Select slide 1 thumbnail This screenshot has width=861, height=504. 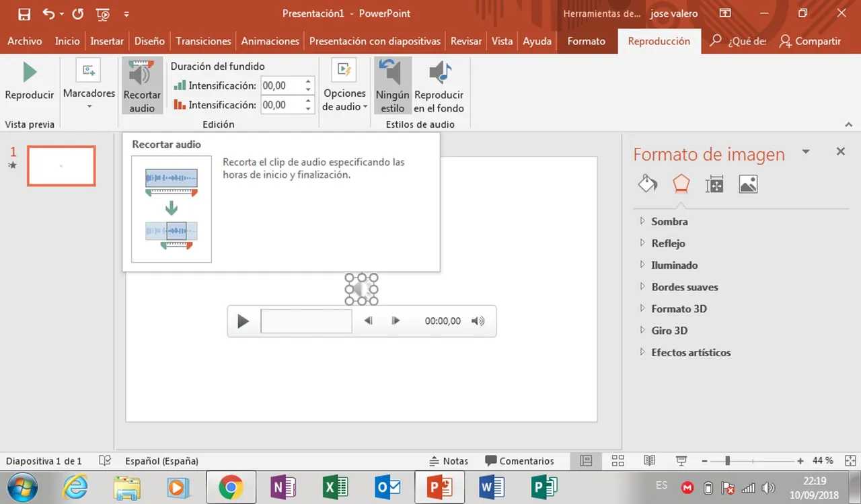click(61, 166)
